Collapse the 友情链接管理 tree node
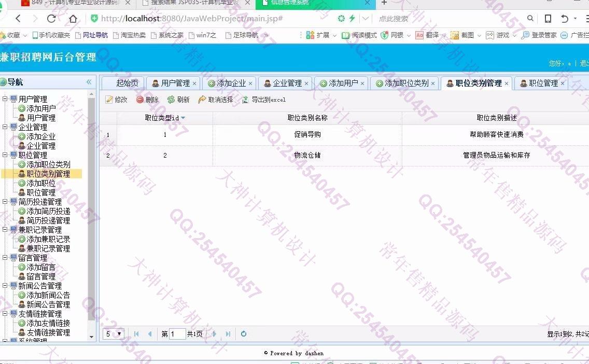Image resolution: width=589 pixels, height=364 pixels. (5, 314)
